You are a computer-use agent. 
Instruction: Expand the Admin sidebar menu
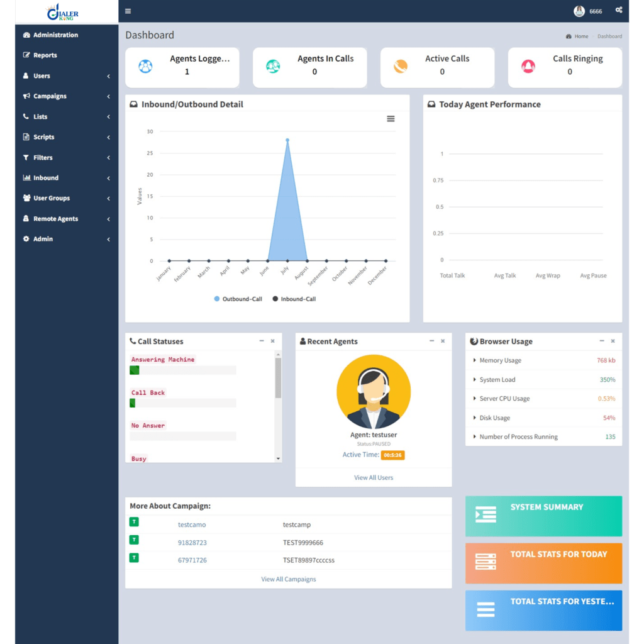point(67,238)
